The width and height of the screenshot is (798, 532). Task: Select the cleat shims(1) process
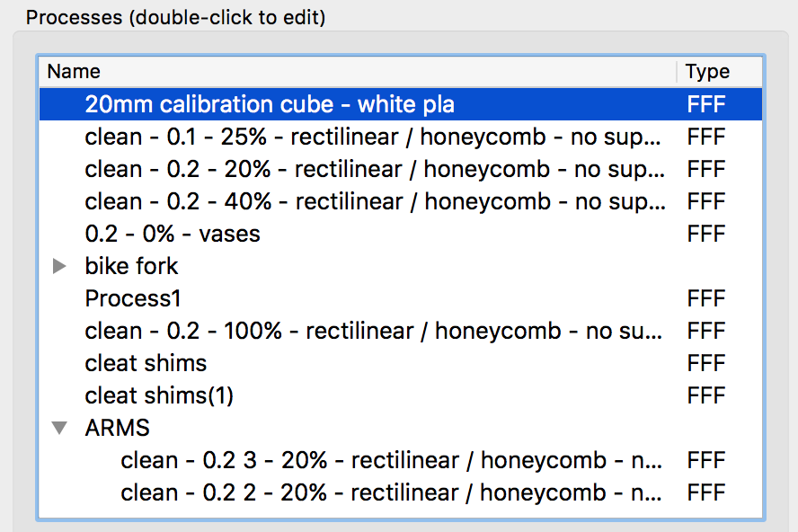point(401,395)
